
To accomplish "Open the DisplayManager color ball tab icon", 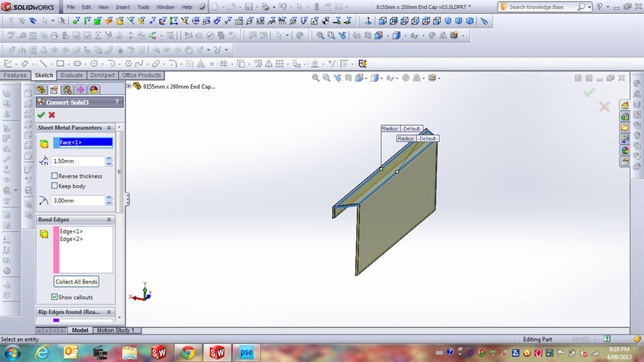I will pos(94,89).
